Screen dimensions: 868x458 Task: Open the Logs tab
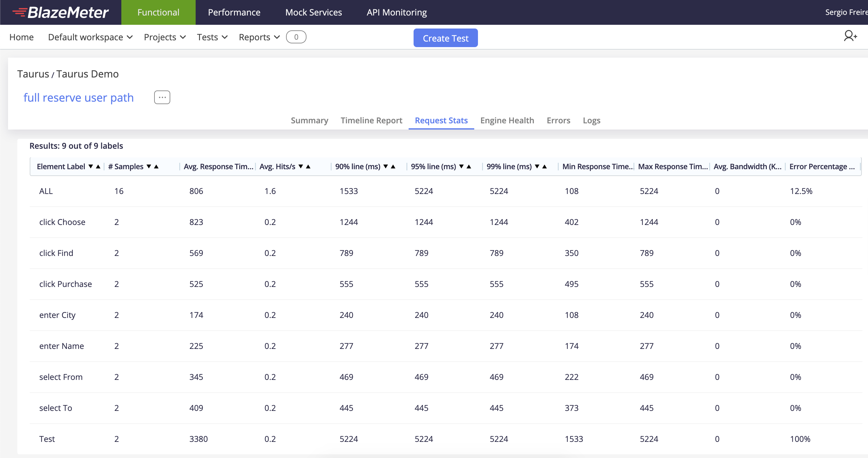(592, 121)
